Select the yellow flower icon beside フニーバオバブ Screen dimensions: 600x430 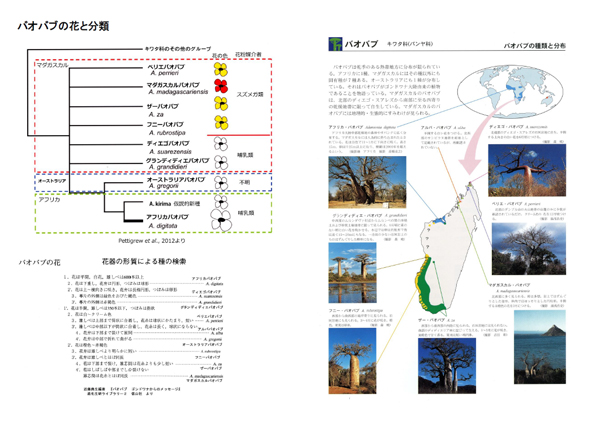pos(221,122)
